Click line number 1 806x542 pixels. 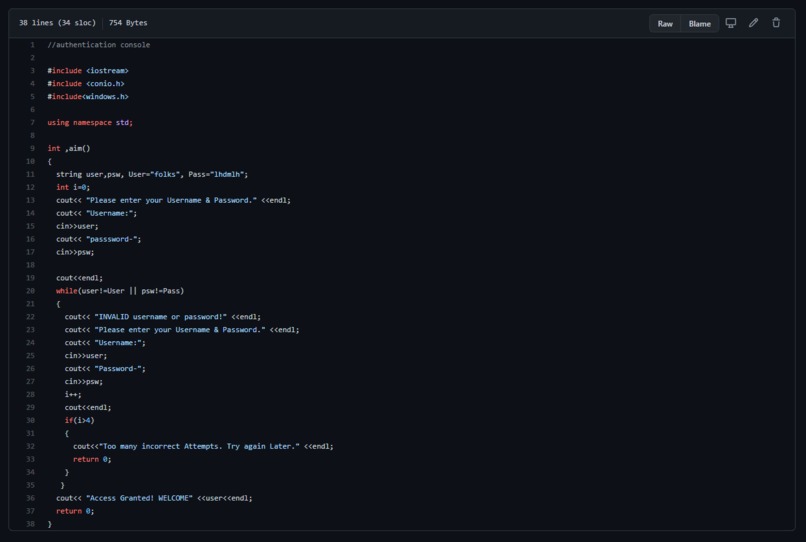tap(32, 45)
